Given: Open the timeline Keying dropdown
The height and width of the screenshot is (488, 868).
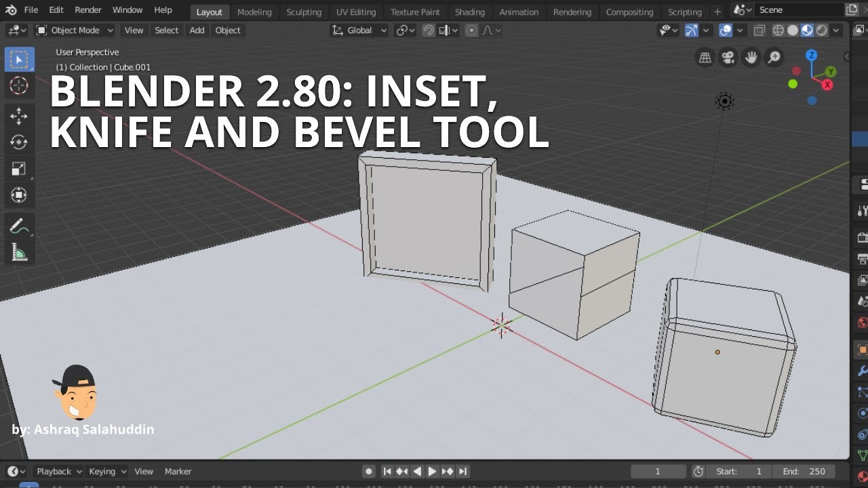Looking at the screenshot, I should point(107,471).
